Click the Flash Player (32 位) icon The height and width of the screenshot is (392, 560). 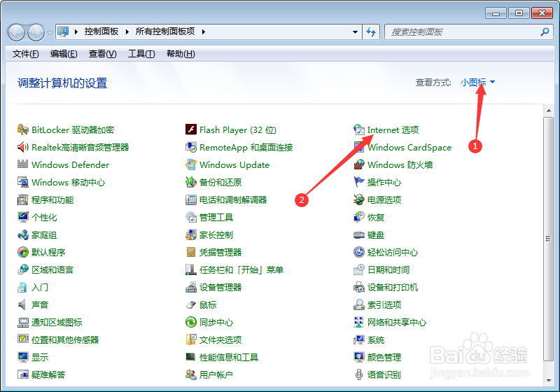click(191, 129)
